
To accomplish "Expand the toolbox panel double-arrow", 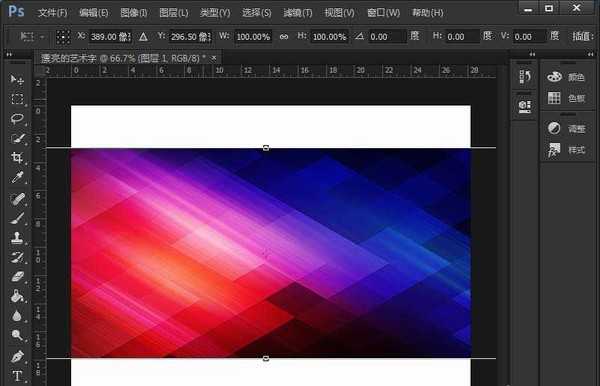I will pyautogui.click(x=9, y=55).
